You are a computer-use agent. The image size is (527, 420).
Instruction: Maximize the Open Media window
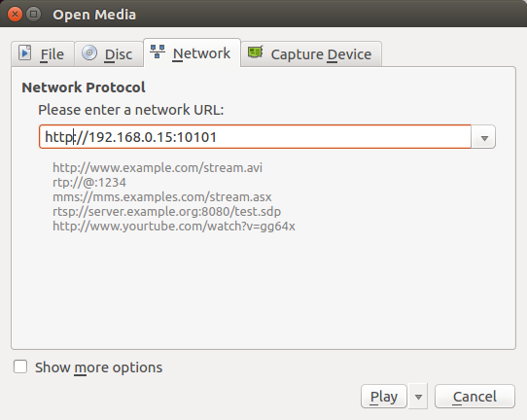(x=34, y=15)
